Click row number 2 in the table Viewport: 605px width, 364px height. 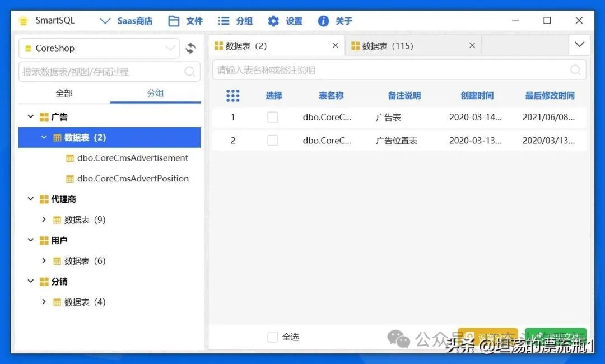[x=232, y=141]
